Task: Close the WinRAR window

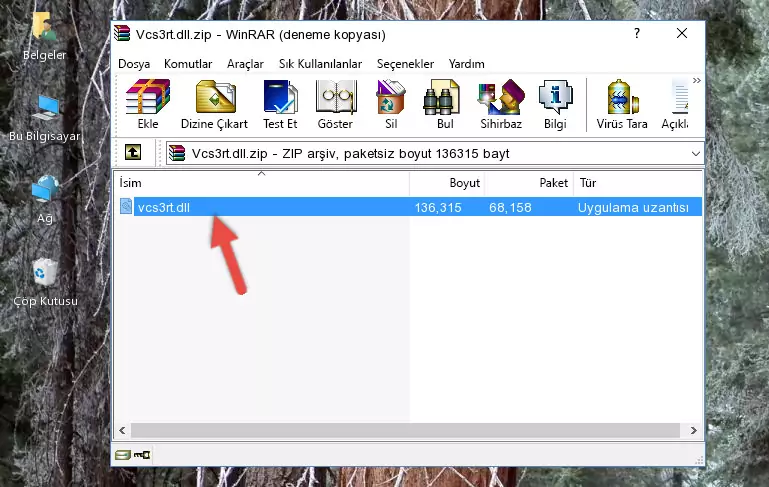Action: pos(682,33)
